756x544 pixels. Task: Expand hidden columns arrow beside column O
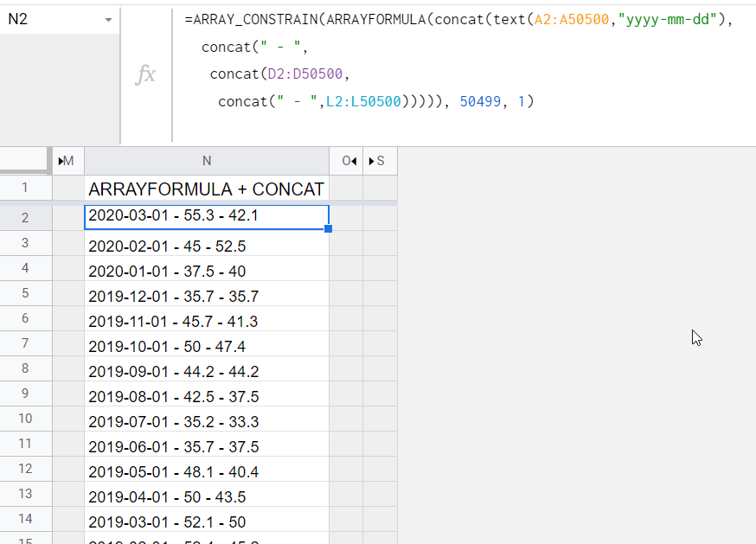click(x=354, y=161)
